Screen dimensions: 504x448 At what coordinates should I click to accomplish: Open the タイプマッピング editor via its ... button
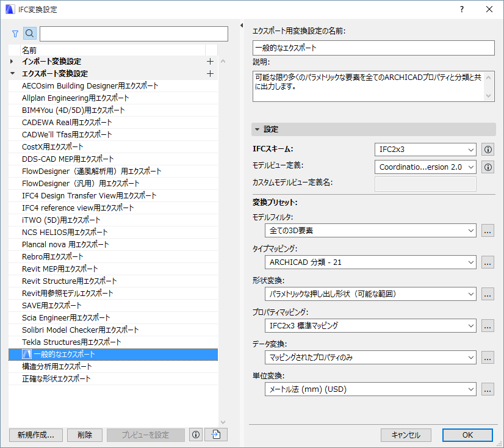point(488,262)
